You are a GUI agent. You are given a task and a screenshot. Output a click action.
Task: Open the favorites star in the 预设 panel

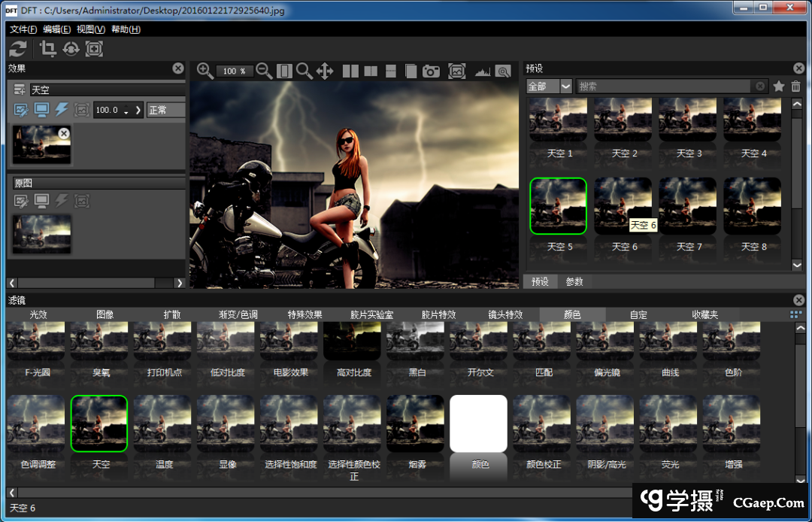tap(779, 86)
